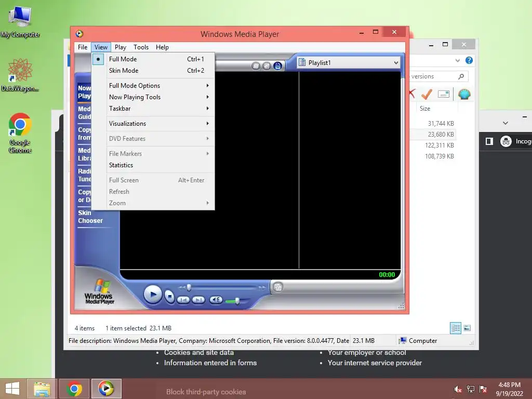
Task: Click the Fast forward arrows on seek bar
Action: [262, 288]
